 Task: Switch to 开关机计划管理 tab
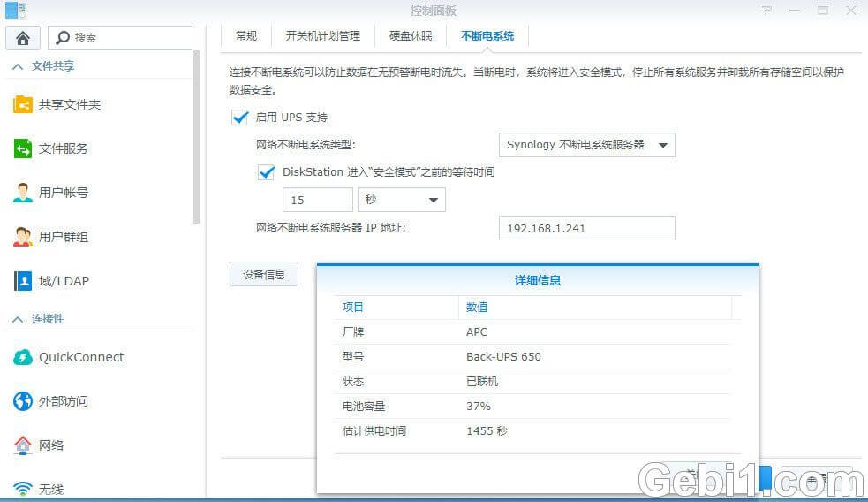click(322, 36)
